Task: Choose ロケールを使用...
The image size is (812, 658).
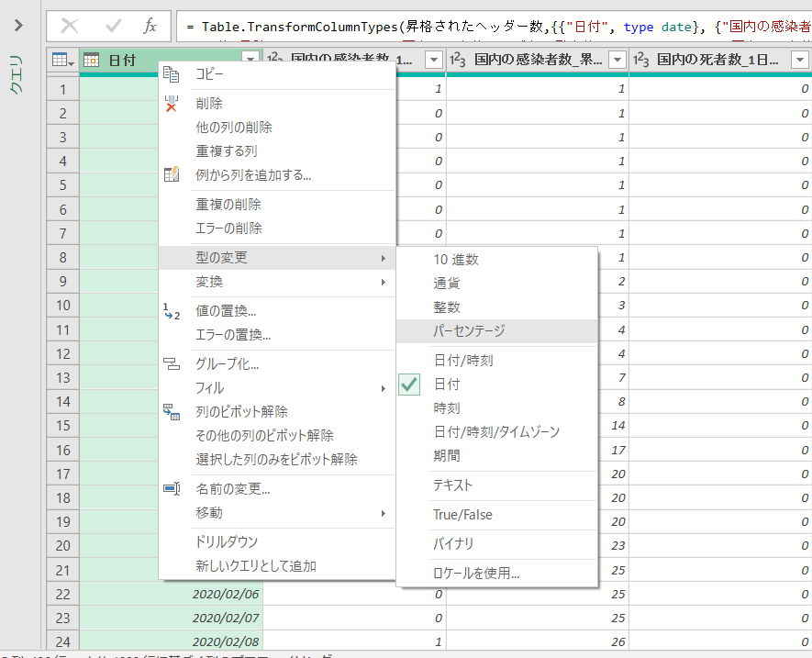Action: (x=476, y=573)
